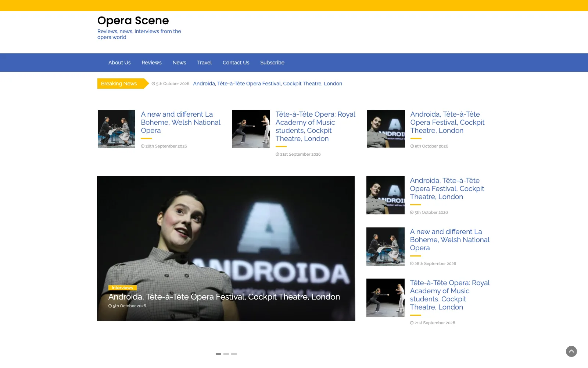Screen dimensions: 588x368
Task: Click sidebar Royal Academy dancers thumbnail
Action: 386,298
